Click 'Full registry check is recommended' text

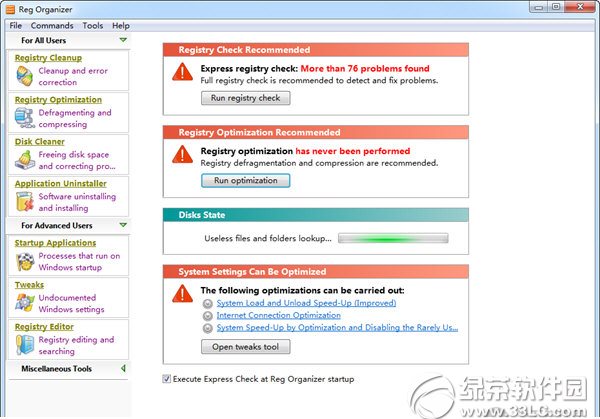pos(319,80)
